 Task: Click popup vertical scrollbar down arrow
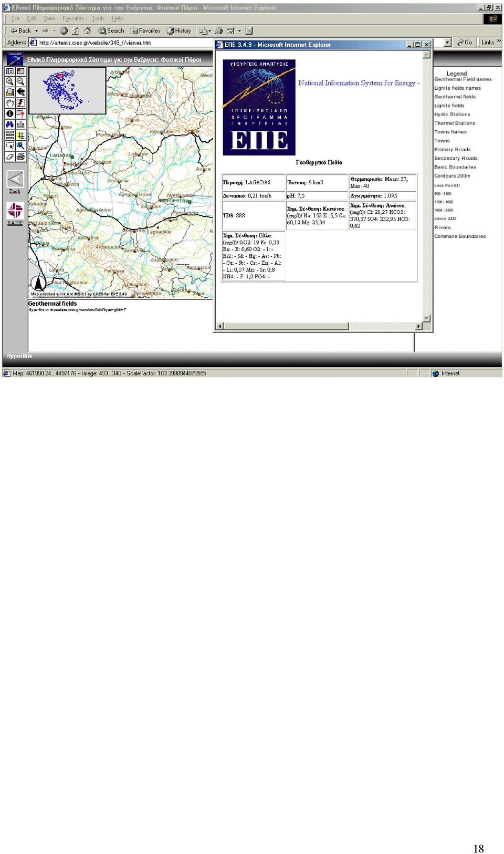(427, 319)
